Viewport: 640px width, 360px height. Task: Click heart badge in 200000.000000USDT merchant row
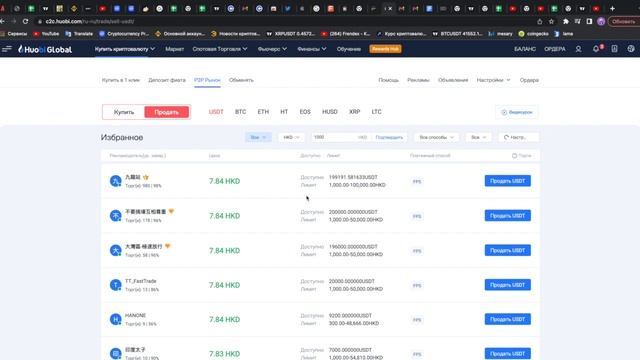point(171,211)
